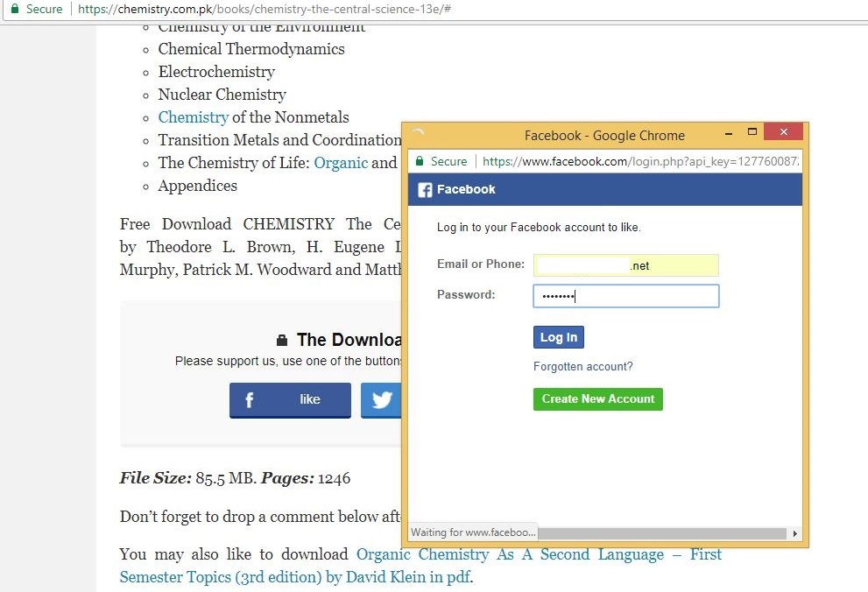
Task: Open the Forgotten account? link
Action: (582, 366)
